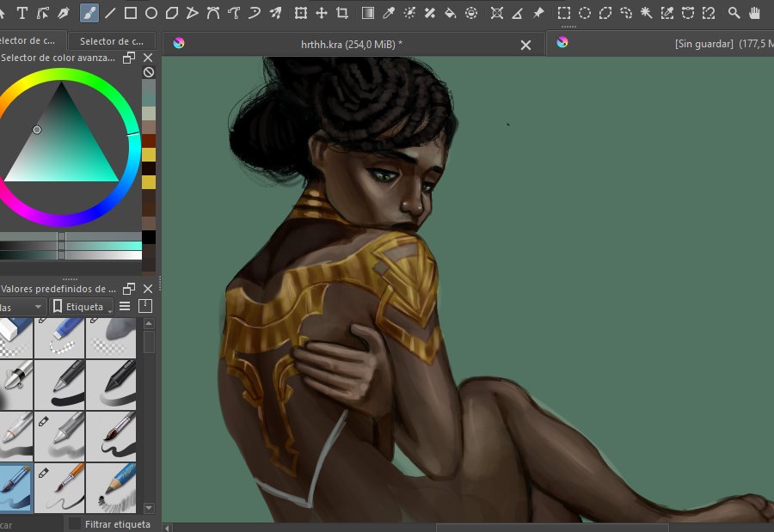Select the Edit Shapes tool
This screenshot has height=532, width=774.
pyautogui.click(x=43, y=13)
